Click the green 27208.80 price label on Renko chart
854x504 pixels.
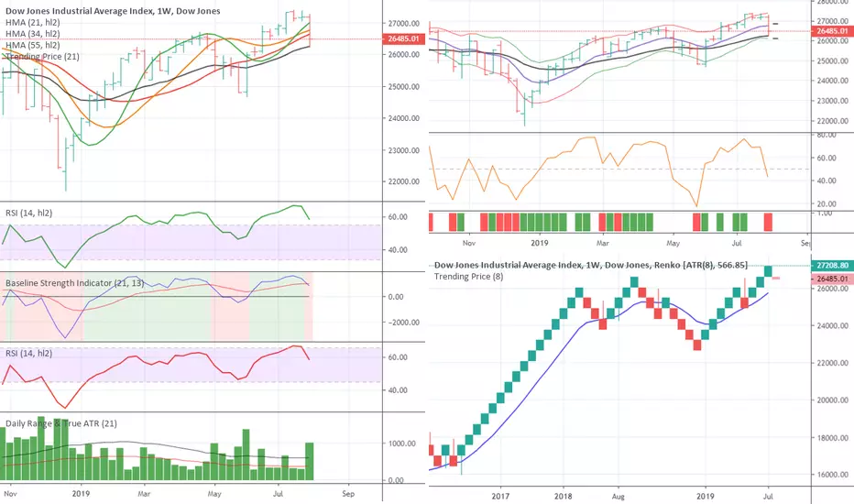click(833, 266)
